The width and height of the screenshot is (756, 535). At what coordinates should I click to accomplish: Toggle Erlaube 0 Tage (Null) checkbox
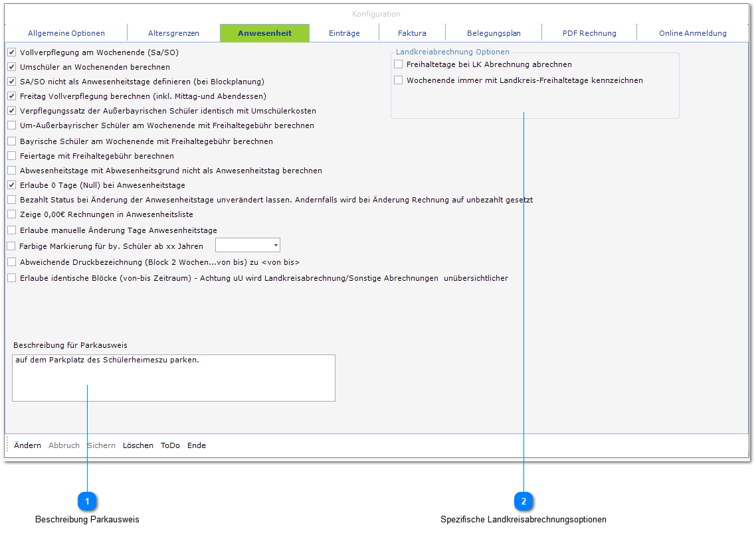pyautogui.click(x=11, y=185)
